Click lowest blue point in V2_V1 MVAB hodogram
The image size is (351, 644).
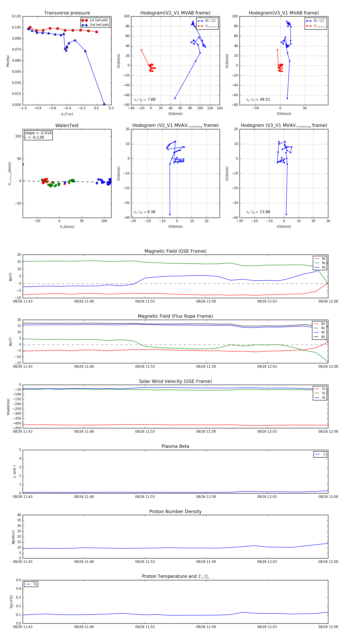(175, 99)
